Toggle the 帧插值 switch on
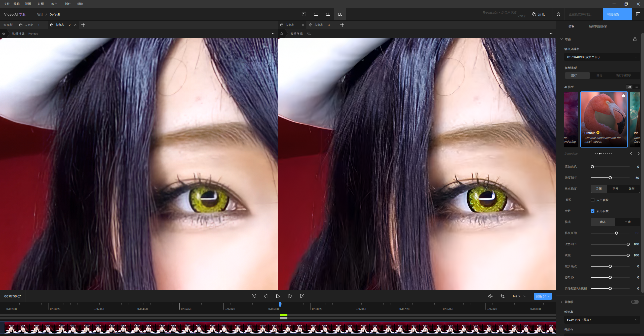 (x=635, y=302)
